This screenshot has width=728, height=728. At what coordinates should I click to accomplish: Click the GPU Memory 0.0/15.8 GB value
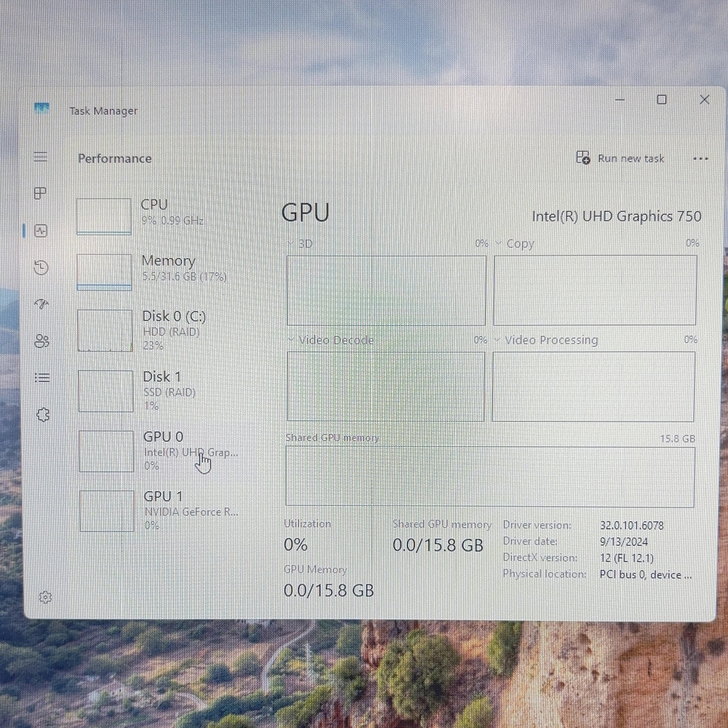pos(329,590)
